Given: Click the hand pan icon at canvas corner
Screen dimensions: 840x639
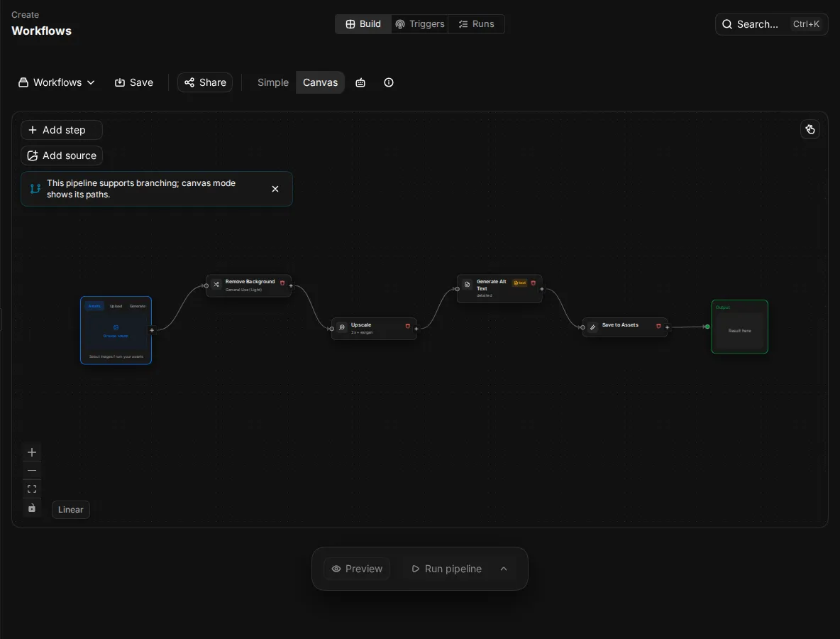Looking at the screenshot, I should coord(810,129).
